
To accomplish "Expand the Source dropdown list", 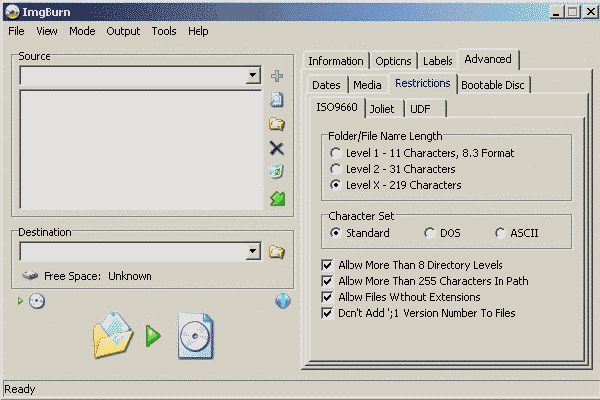I will tap(252, 76).
